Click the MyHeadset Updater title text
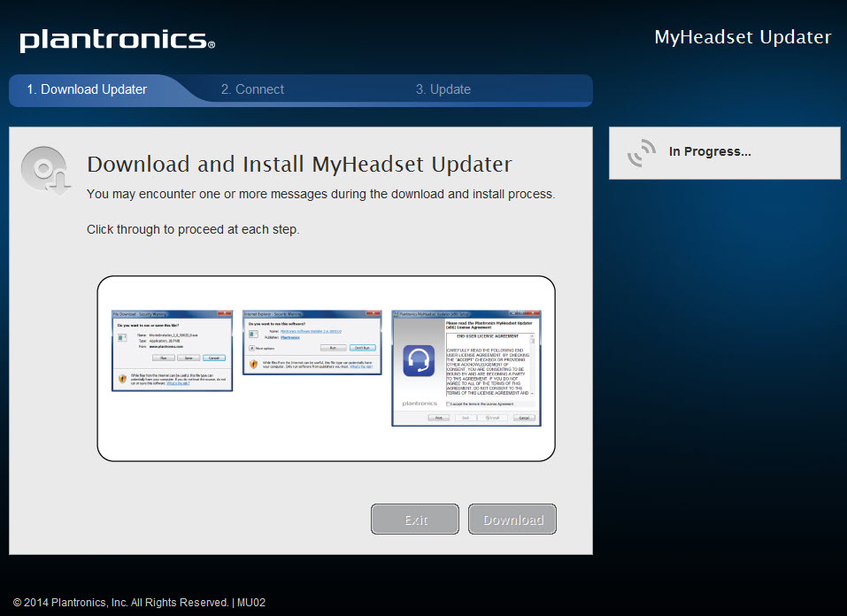 click(743, 37)
